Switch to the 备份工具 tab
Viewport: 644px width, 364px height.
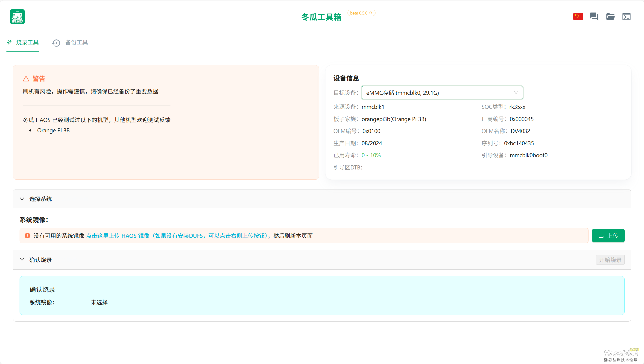(70, 43)
